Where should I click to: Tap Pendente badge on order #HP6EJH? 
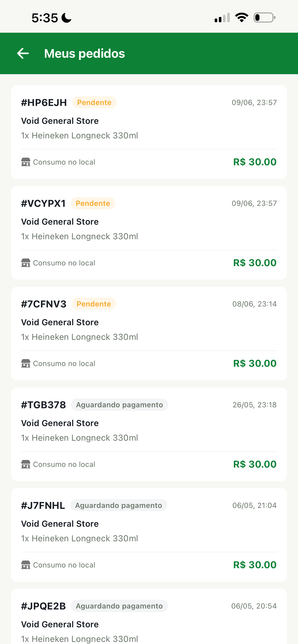94,102
